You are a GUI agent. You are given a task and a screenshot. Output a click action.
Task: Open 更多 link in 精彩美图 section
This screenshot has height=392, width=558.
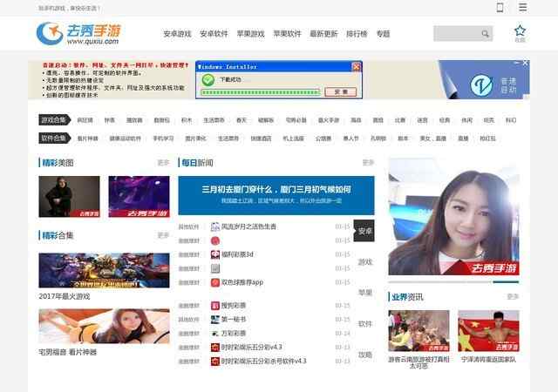[163, 163]
